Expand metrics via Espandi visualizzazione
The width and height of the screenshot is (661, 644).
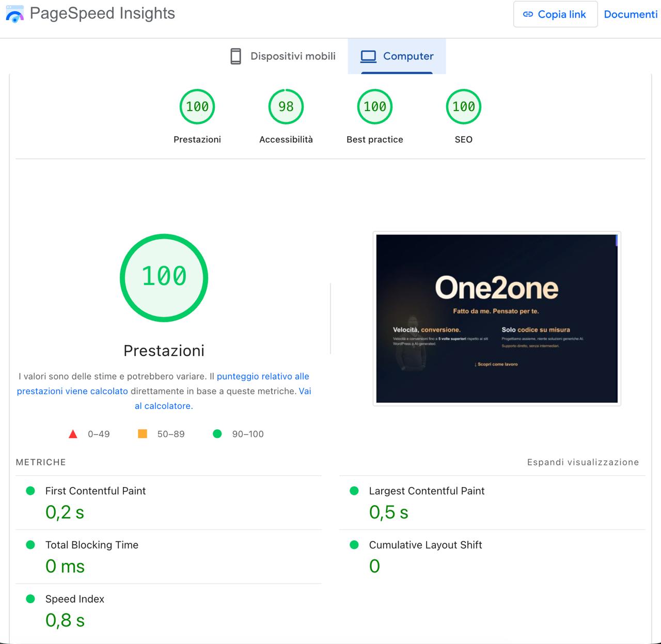(583, 462)
